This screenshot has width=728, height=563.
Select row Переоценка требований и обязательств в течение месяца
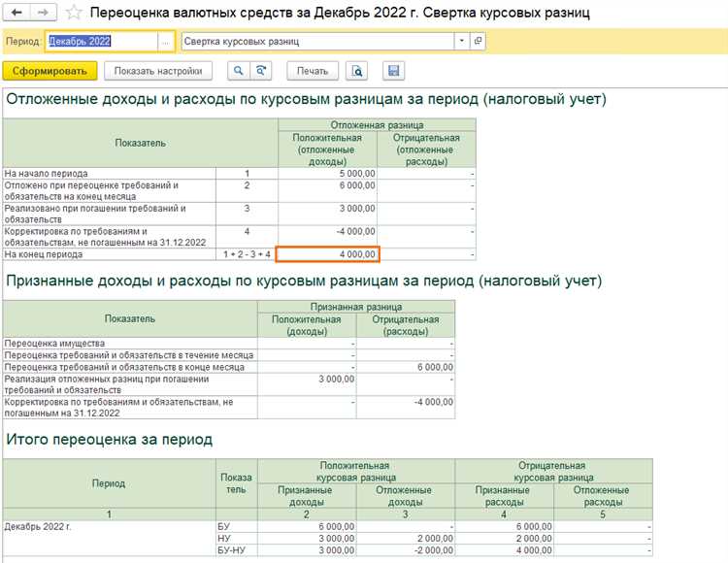[130, 355]
